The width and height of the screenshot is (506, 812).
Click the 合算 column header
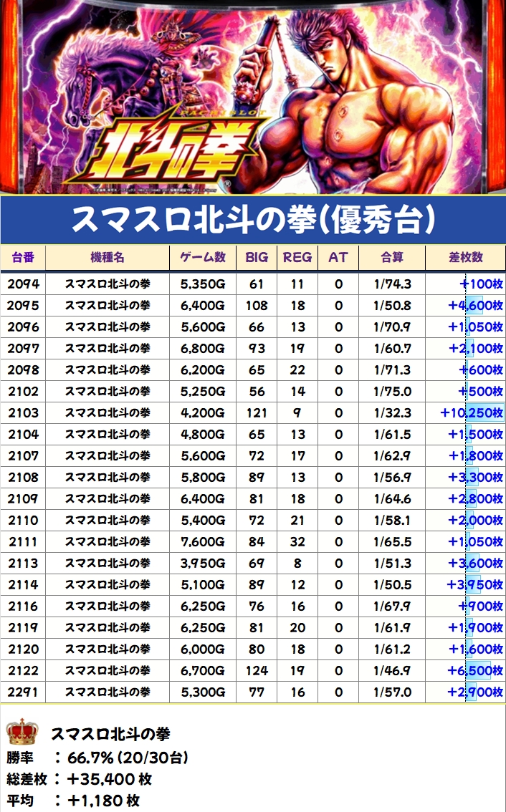point(392,258)
